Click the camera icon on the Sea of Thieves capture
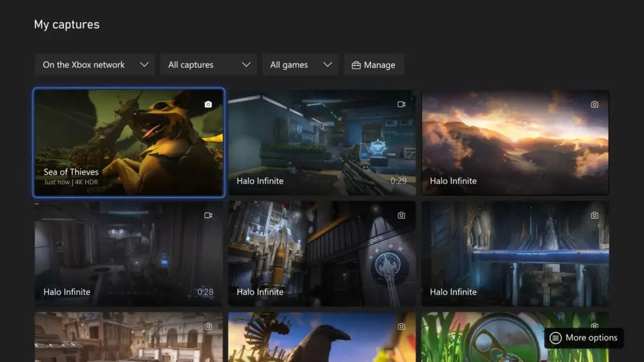644x362 pixels. click(209, 104)
